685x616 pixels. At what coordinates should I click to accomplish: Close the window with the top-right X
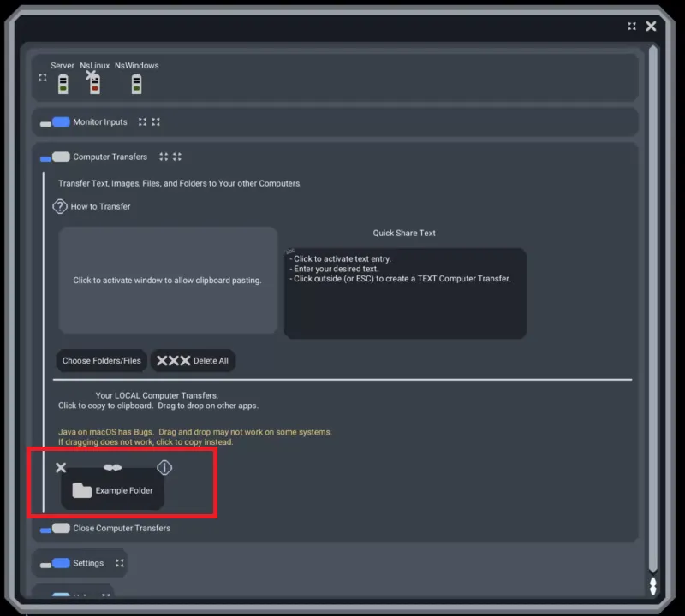pyautogui.click(x=651, y=27)
